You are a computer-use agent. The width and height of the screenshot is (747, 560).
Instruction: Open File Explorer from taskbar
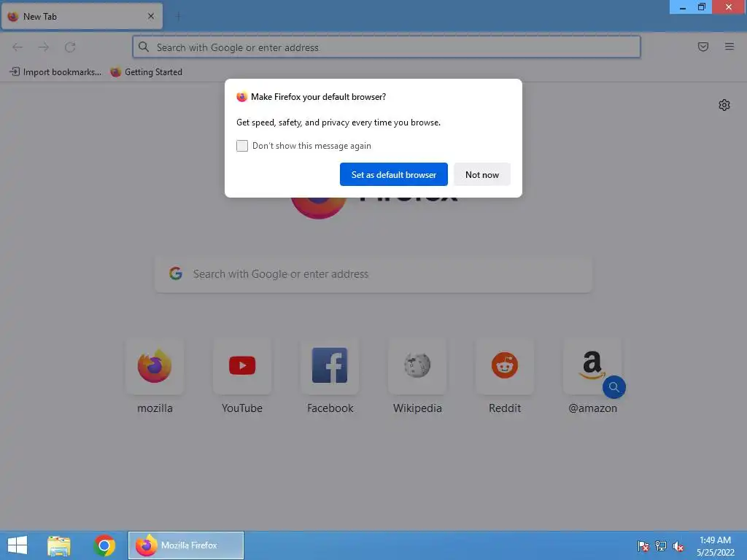click(x=59, y=545)
